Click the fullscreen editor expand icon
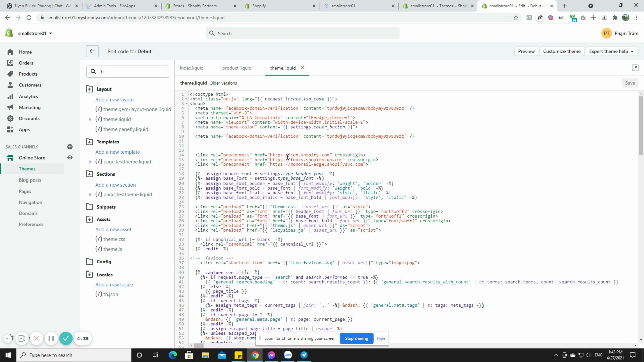Image resolution: width=644 pixels, height=362 pixels. [x=635, y=68]
